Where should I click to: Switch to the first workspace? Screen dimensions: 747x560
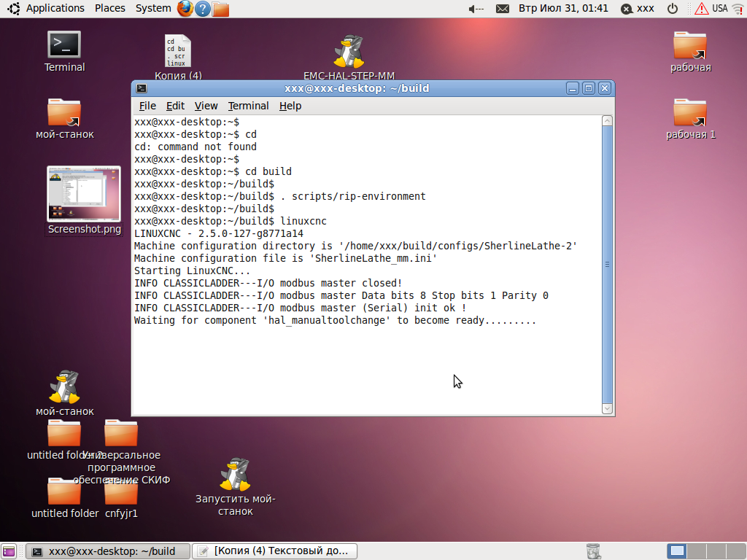676,551
